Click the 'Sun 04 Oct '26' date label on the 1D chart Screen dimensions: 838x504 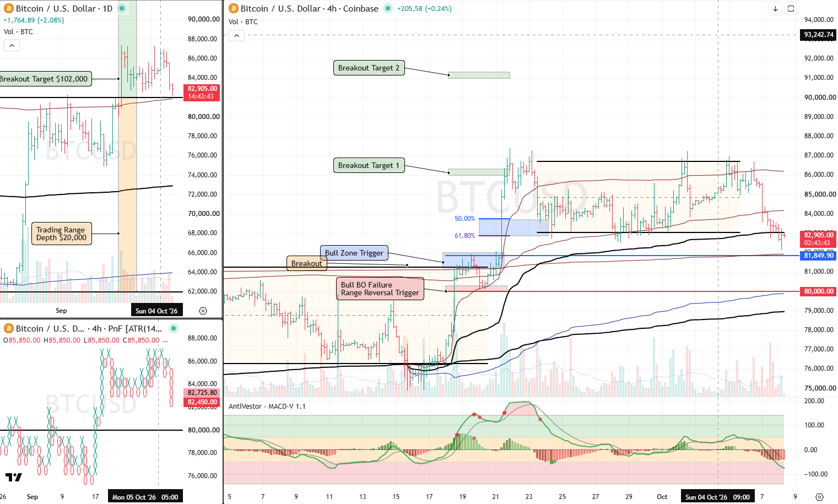coord(156,311)
